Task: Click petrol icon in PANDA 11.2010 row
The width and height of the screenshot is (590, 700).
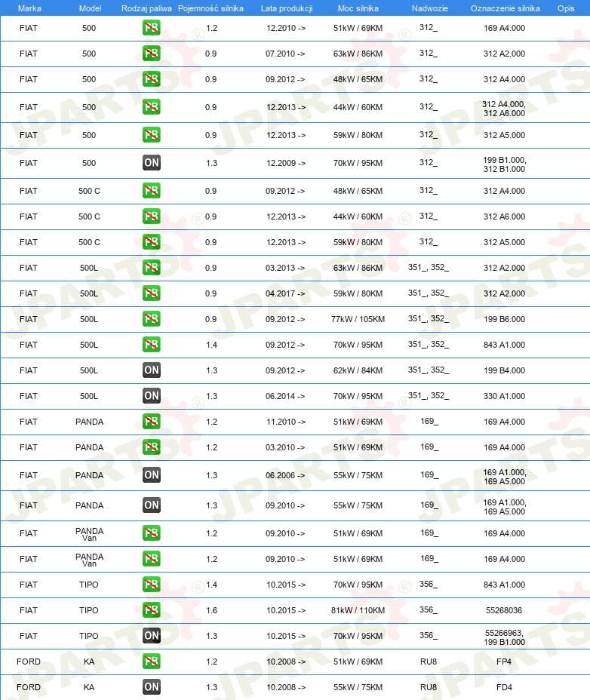Action: coord(152,422)
